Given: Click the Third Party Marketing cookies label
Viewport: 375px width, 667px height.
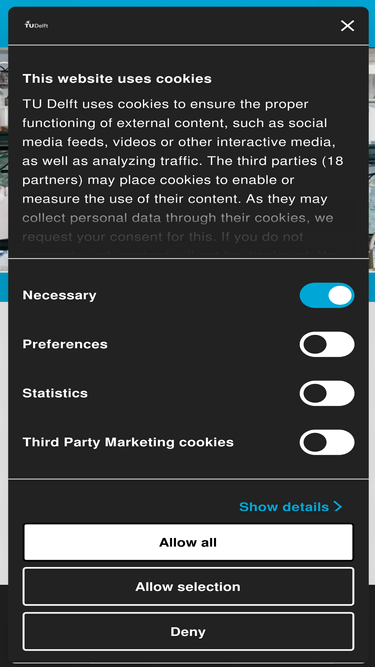Looking at the screenshot, I should (x=128, y=442).
